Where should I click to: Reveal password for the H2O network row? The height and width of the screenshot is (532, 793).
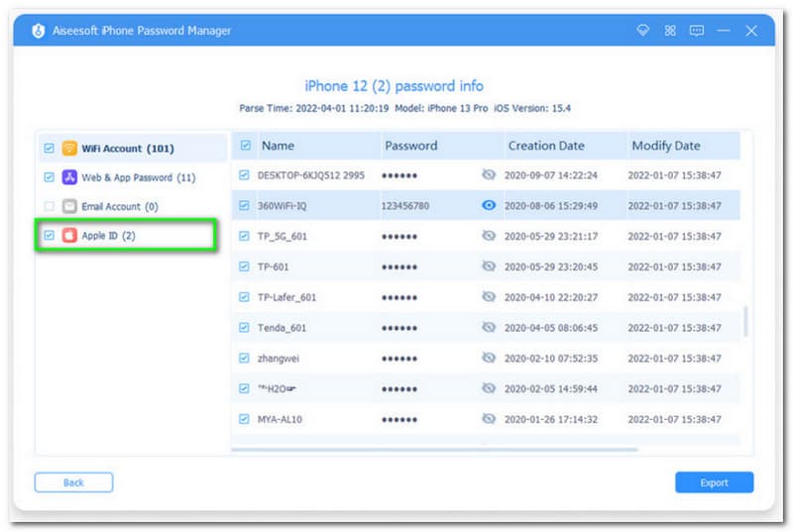[488, 388]
